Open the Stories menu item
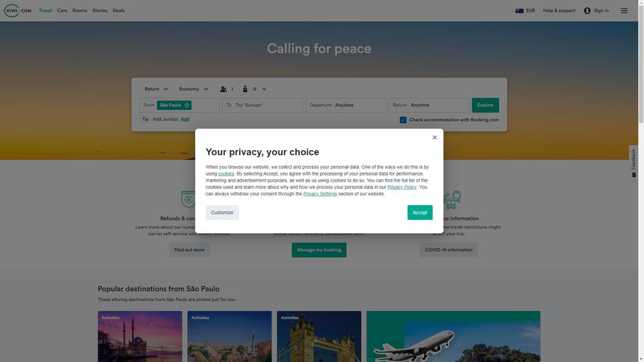 (x=100, y=11)
